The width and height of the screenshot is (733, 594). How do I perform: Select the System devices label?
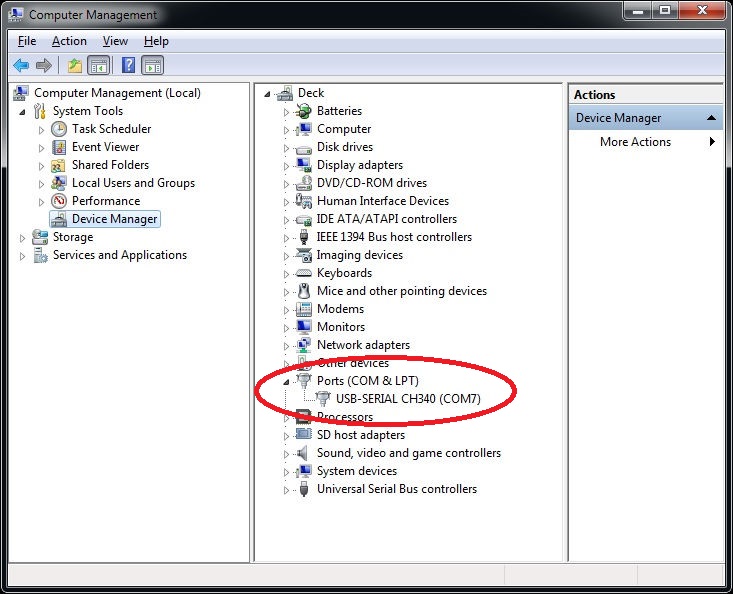[x=357, y=471]
